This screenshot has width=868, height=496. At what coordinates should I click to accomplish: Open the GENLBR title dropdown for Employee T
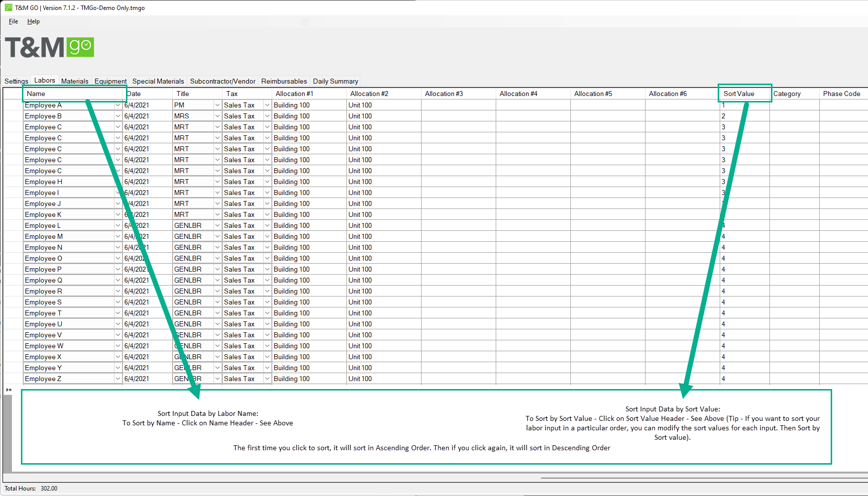[217, 313]
